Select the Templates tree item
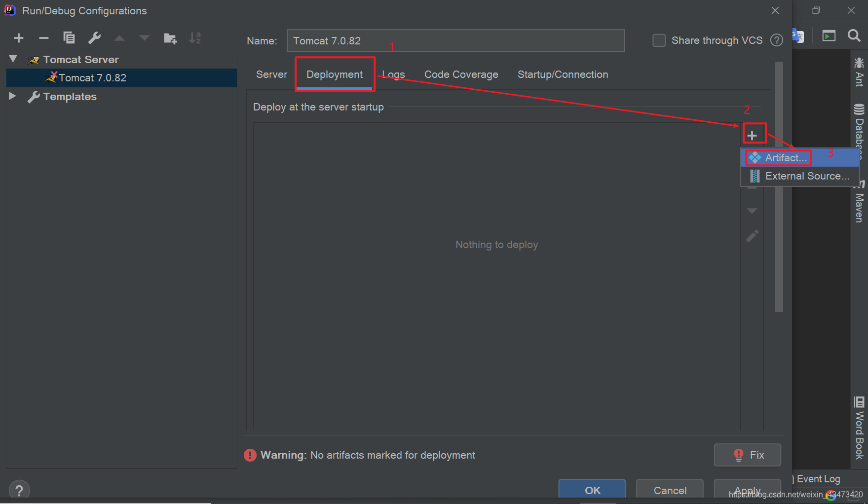 point(70,97)
